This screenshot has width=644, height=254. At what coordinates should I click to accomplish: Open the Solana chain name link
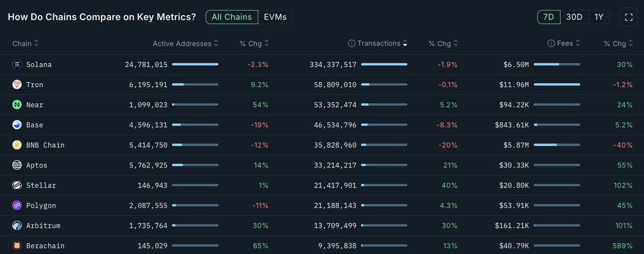pos(39,64)
